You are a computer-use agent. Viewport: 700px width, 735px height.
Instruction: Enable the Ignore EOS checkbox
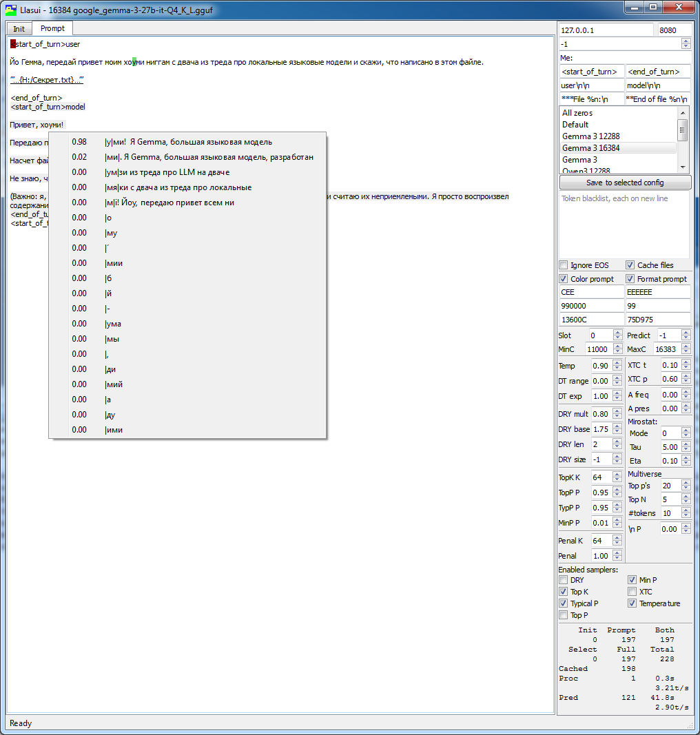(564, 265)
